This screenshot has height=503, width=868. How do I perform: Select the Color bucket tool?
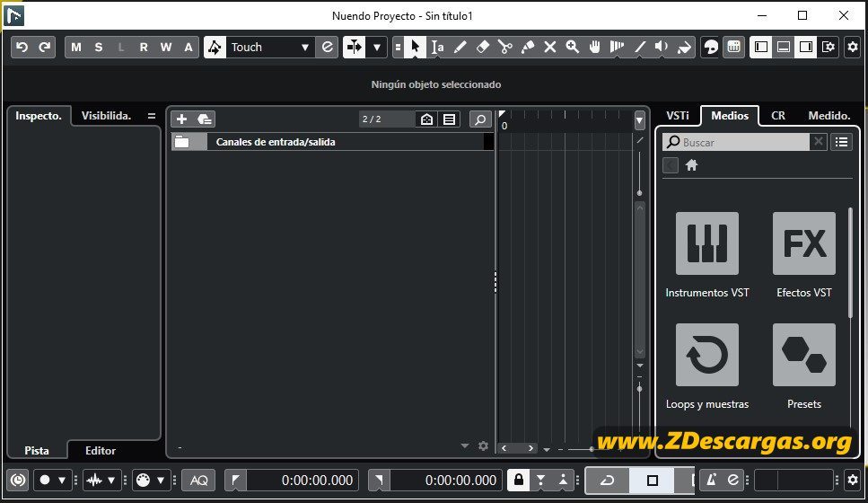point(685,47)
